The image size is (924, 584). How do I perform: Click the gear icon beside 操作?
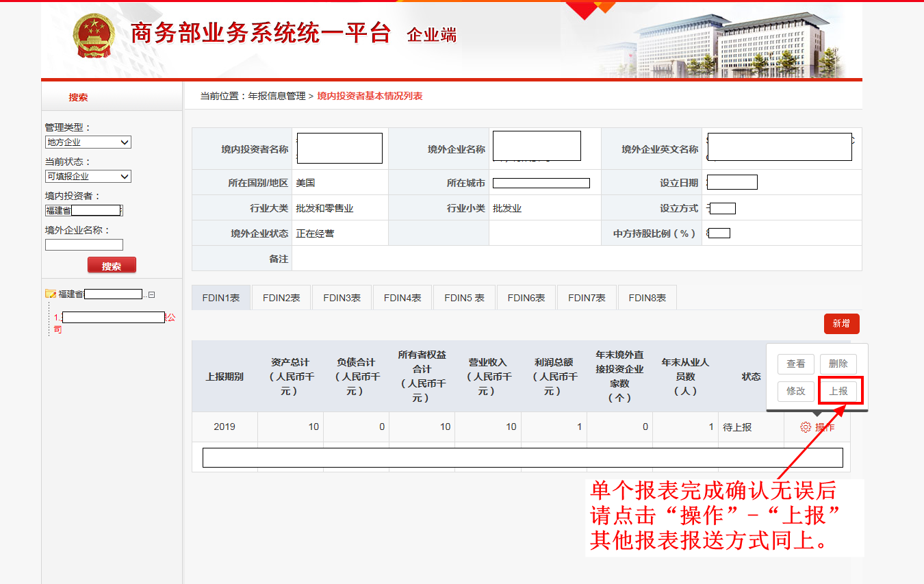(806, 427)
